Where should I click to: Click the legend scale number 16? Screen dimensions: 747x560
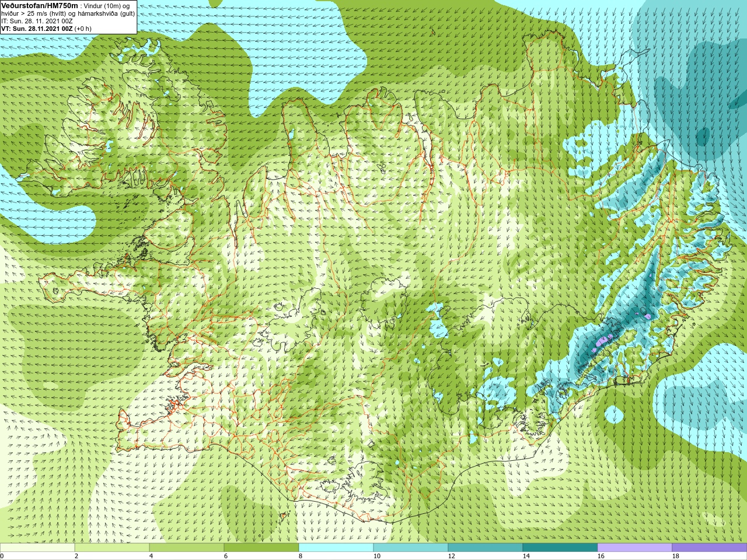tap(601, 556)
